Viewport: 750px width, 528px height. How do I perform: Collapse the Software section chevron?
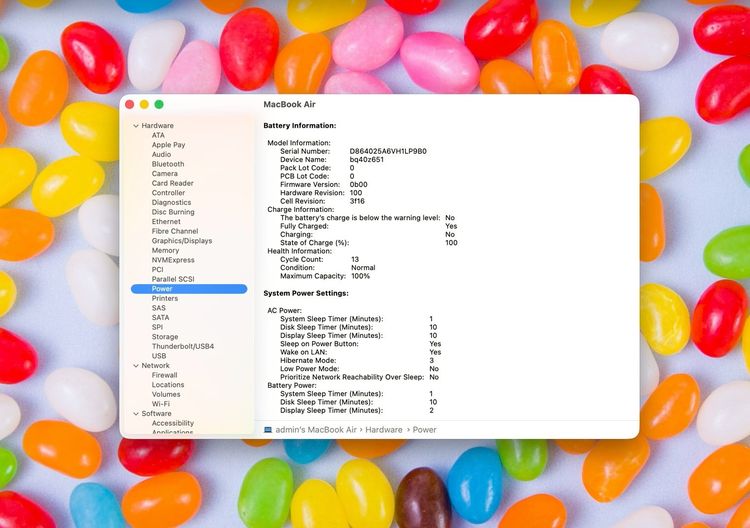click(x=136, y=414)
